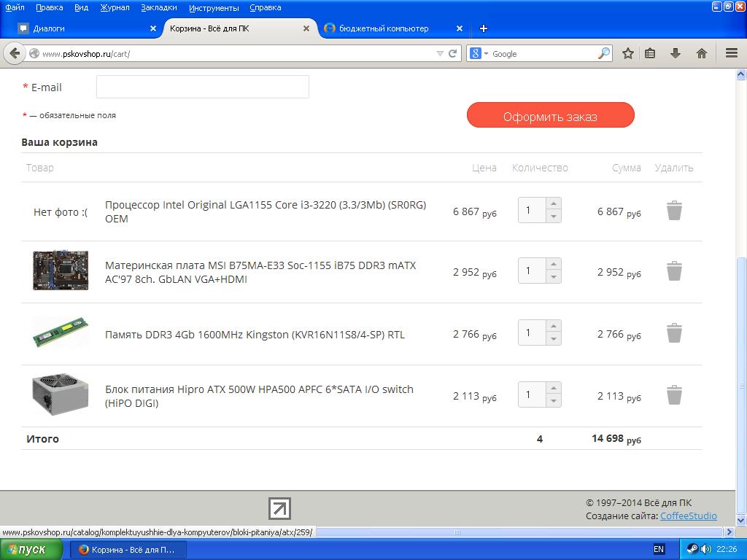Open the Hipro ATX 500W power supply link

[x=259, y=396]
